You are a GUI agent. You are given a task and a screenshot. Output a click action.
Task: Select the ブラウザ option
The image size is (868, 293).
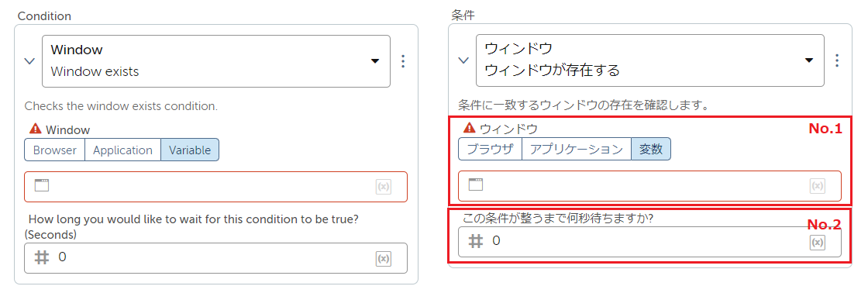tap(490, 149)
